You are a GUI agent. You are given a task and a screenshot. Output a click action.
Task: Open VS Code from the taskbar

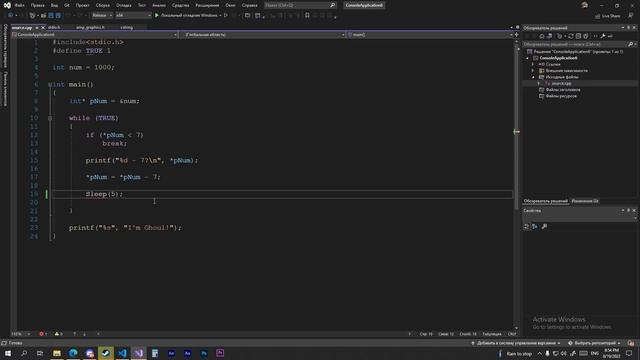tap(122, 353)
